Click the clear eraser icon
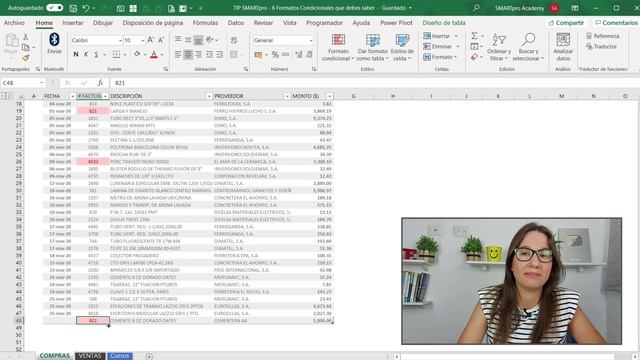Viewport: 640px width, 360px height. pyautogui.click(x=474, y=57)
